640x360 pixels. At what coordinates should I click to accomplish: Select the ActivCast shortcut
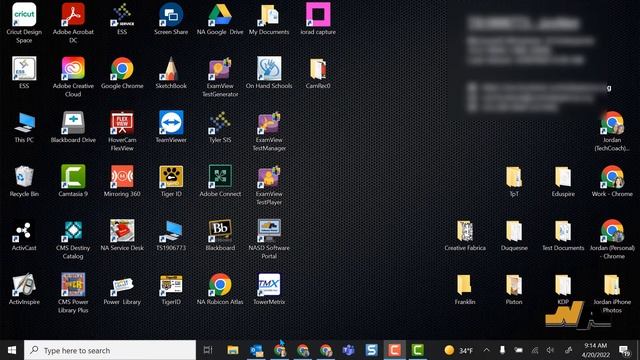tap(24, 235)
